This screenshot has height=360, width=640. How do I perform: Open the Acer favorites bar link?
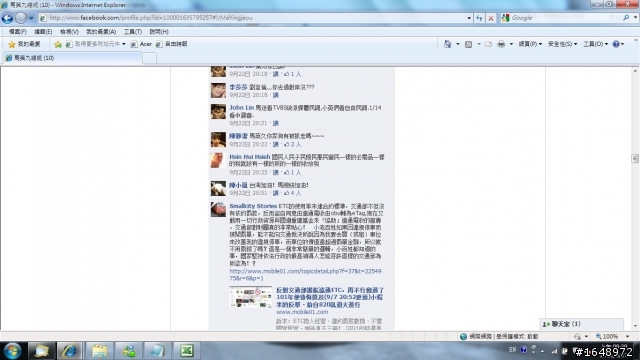tap(141, 44)
